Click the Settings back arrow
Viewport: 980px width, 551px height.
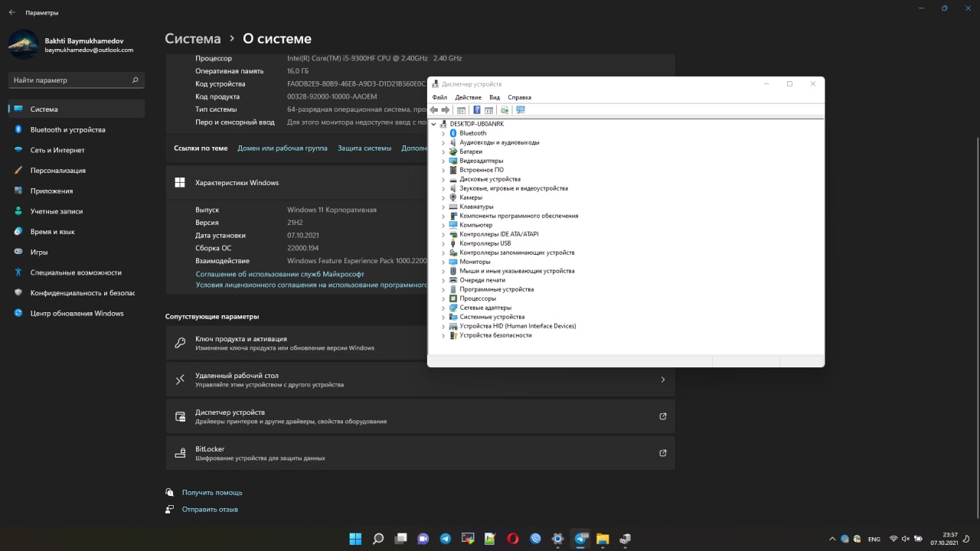click(11, 13)
